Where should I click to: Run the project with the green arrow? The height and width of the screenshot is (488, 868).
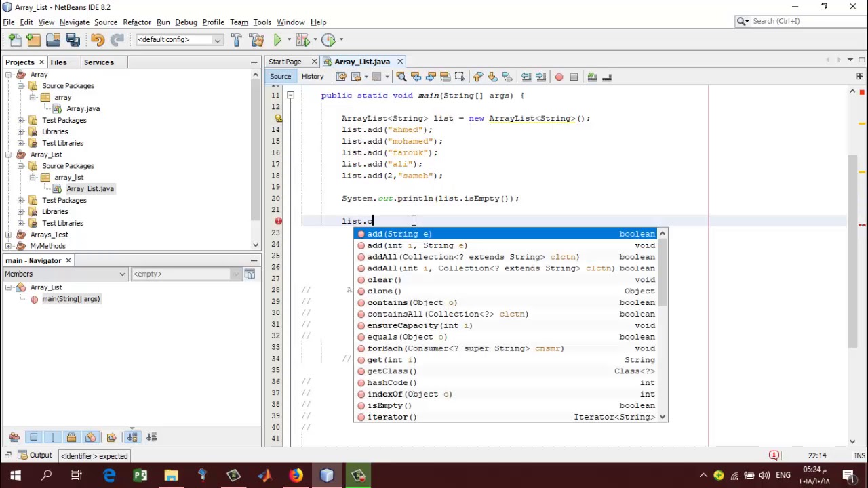(x=277, y=40)
